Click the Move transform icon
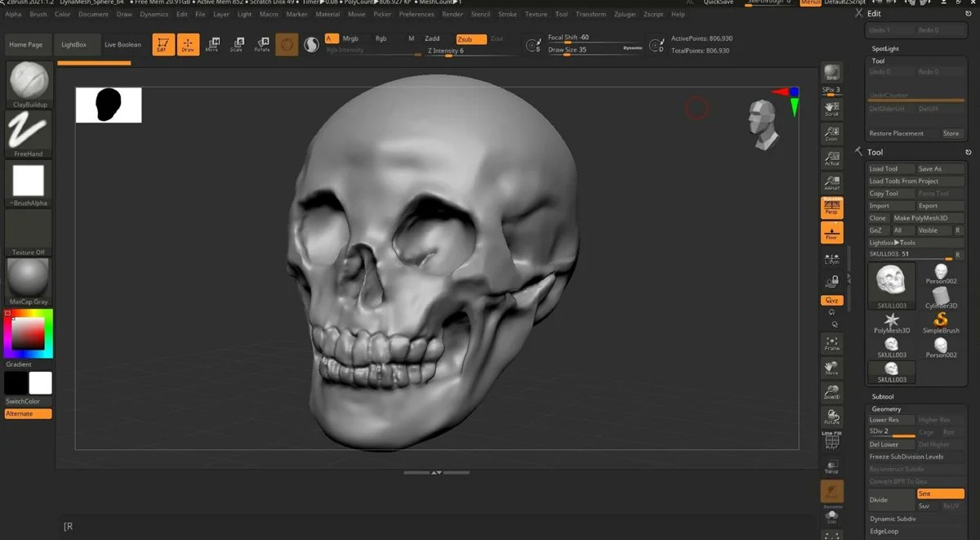 pos(212,45)
